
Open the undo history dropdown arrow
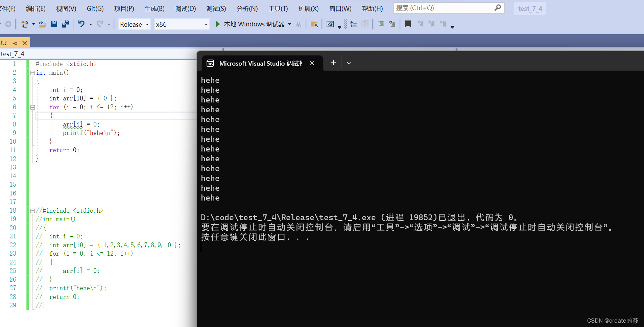coord(91,24)
